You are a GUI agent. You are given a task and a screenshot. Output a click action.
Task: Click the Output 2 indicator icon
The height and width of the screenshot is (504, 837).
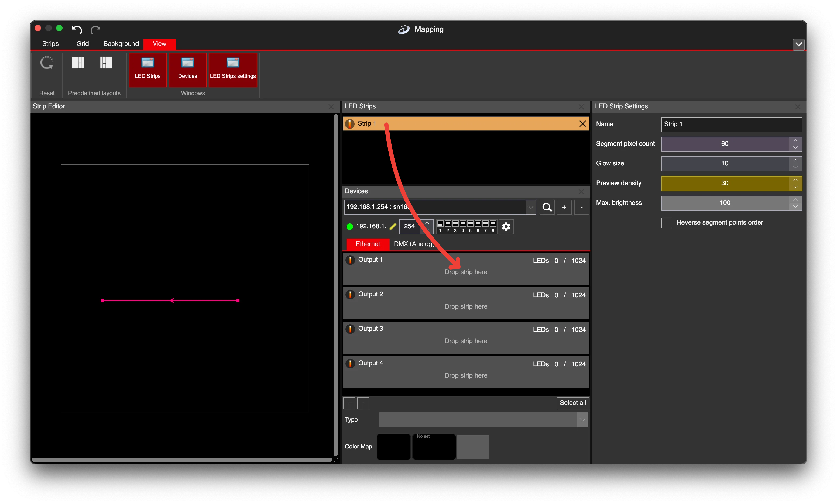click(x=350, y=295)
